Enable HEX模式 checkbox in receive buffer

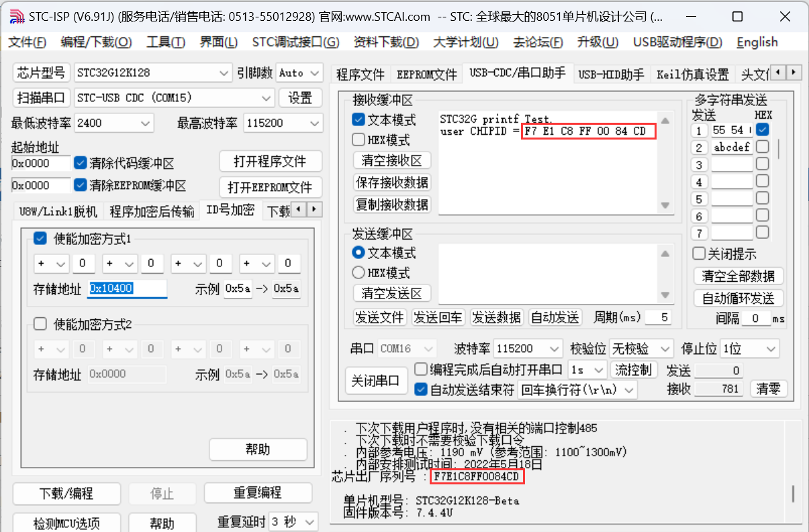tap(359, 140)
